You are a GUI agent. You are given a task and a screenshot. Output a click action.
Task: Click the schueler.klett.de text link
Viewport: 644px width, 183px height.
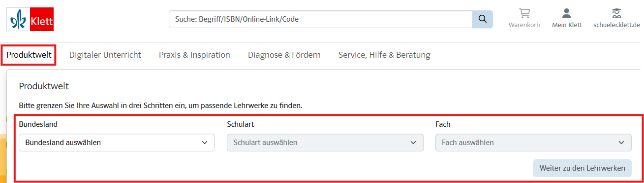click(x=616, y=25)
